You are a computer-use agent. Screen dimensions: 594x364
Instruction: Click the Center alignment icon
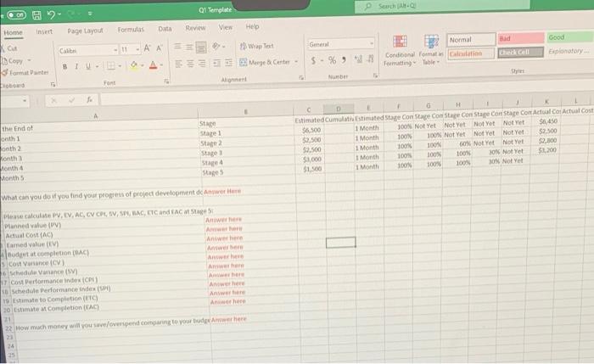[x=191, y=64]
